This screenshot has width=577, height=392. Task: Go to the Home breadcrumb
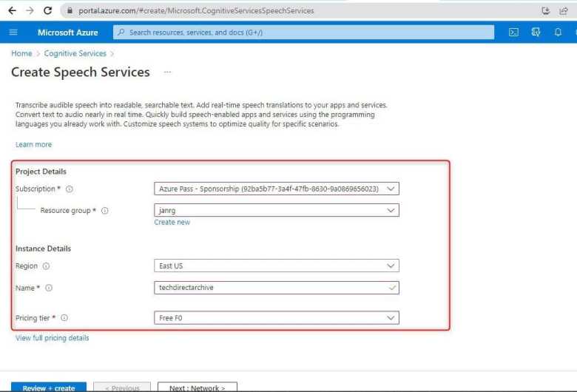click(x=21, y=54)
